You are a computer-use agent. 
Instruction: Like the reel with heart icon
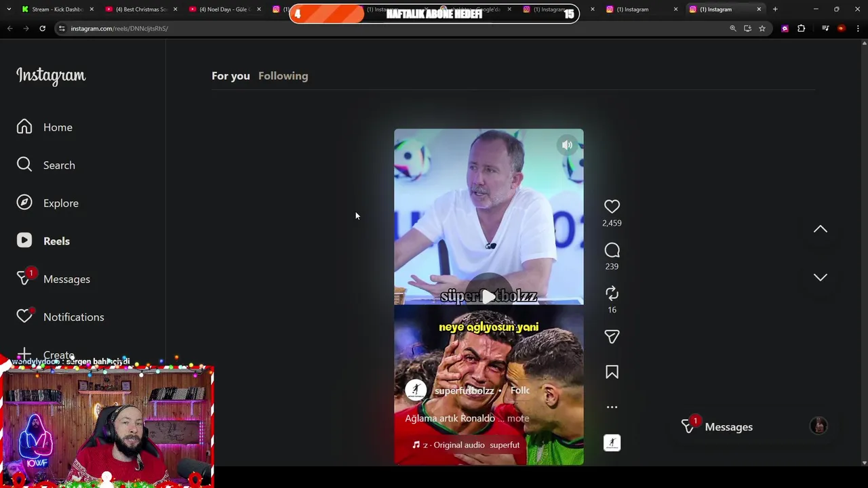(612, 206)
